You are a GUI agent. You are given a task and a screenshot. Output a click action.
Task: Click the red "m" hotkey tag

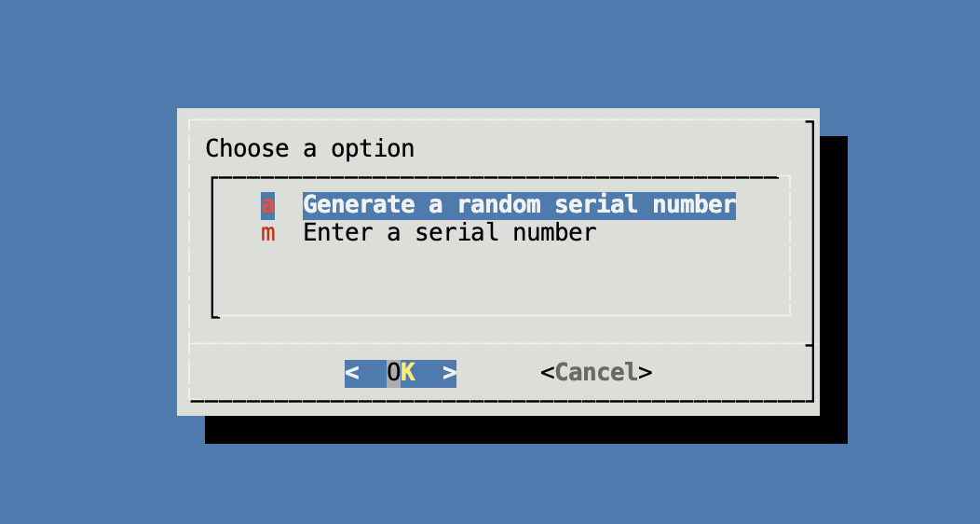pos(267,233)
